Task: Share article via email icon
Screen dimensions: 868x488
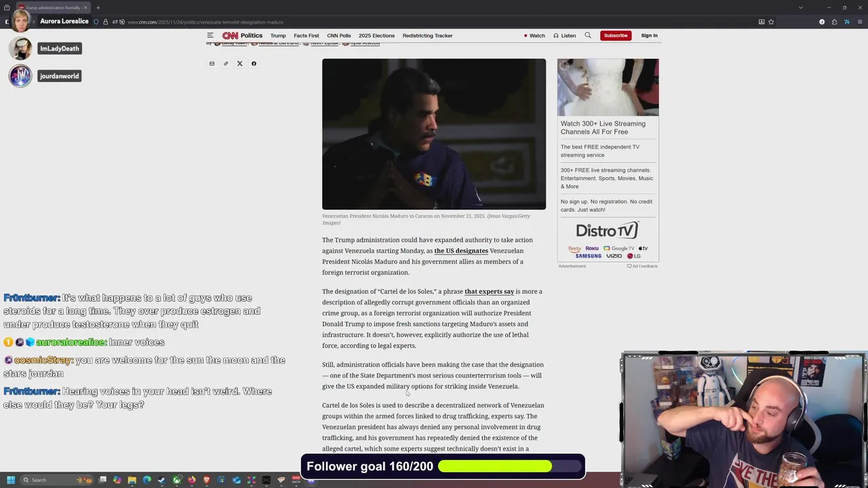Action: 212,64
